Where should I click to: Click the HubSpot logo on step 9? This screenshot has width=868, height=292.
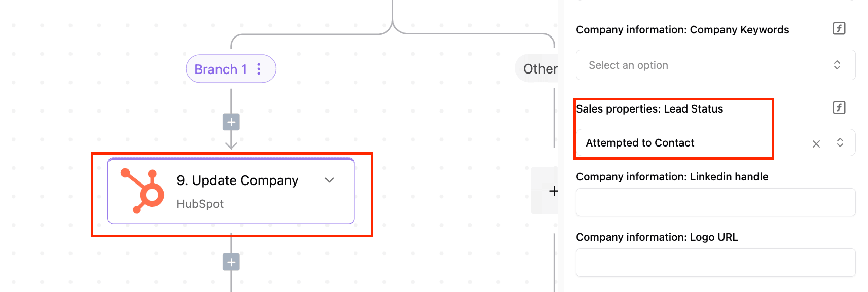point(142,191)
